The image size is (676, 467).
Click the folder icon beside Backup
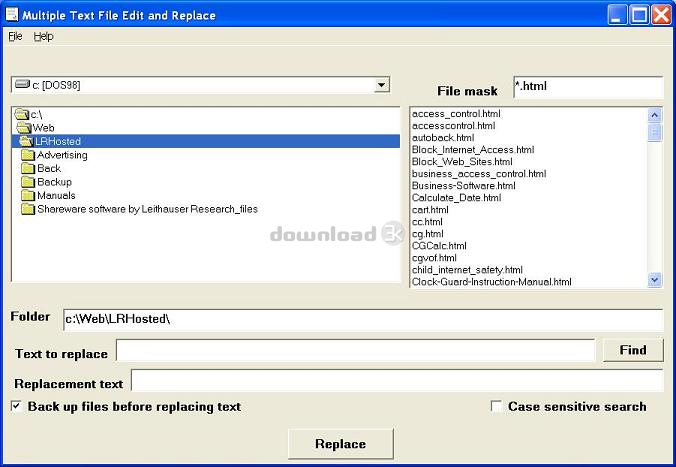pos(28,182)
